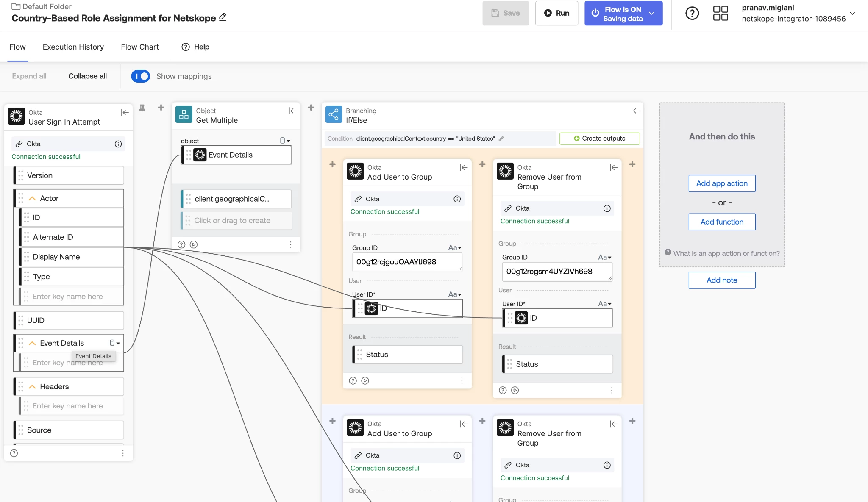Open the apps grid icon

(721, 13)
